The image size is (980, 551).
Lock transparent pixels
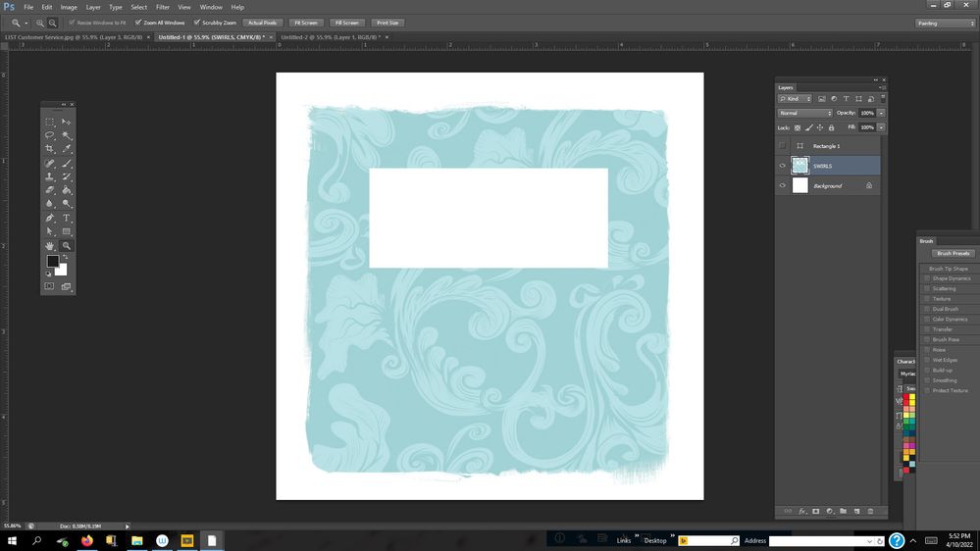click(x=798, y=127)
